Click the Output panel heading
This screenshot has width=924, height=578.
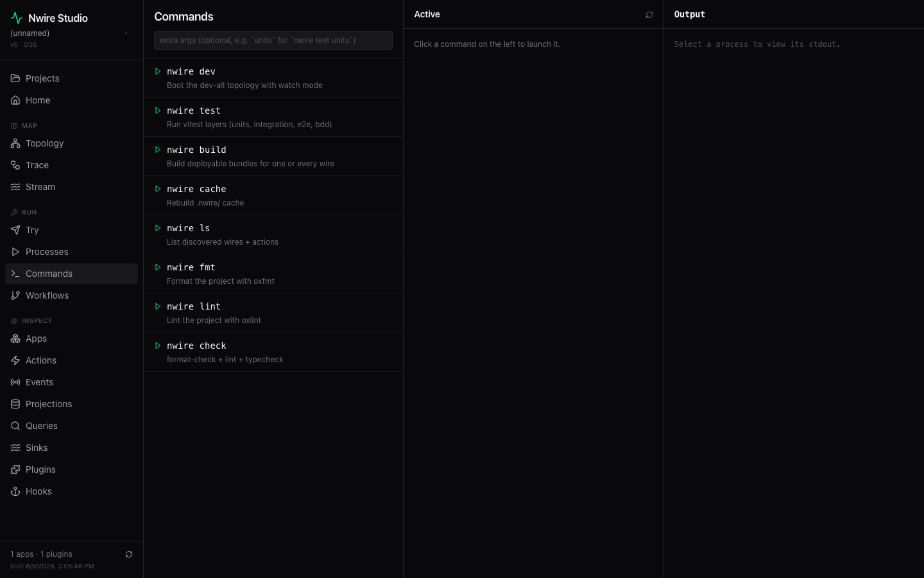[690, 14]
